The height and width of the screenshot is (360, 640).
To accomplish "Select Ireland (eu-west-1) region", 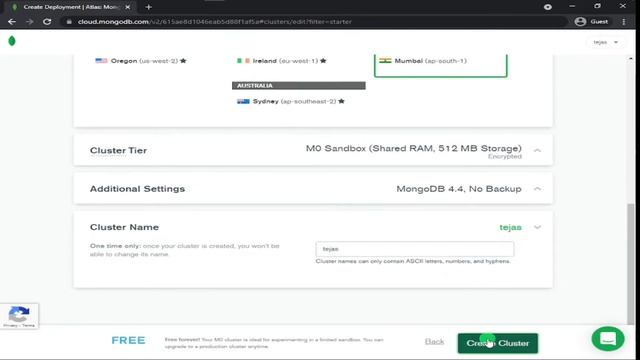I will click(x=282, y=61).
